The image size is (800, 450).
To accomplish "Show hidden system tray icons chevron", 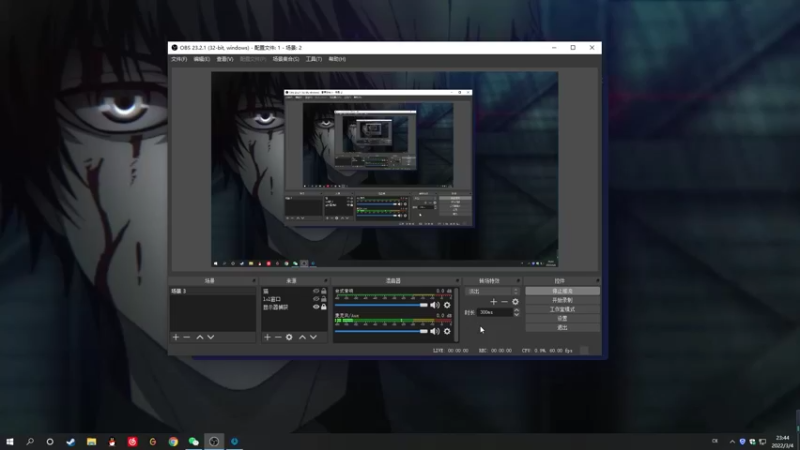I will (x=732, y=442).
